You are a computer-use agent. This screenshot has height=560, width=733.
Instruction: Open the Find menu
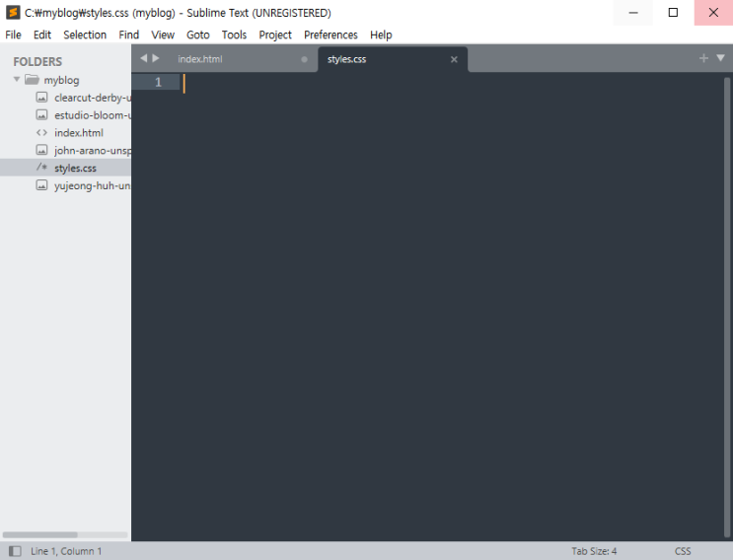click(x=128, y=35)
